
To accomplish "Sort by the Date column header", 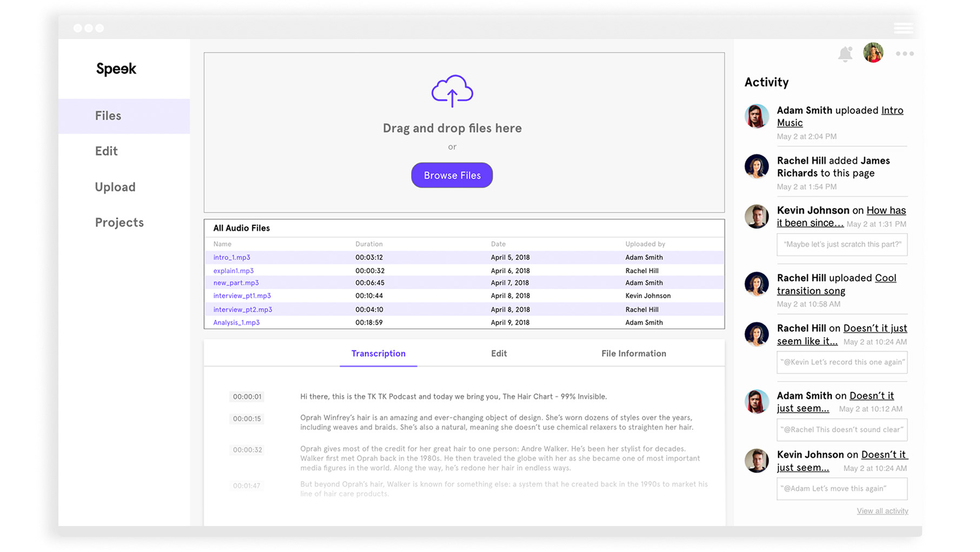I will coord(498,244).
